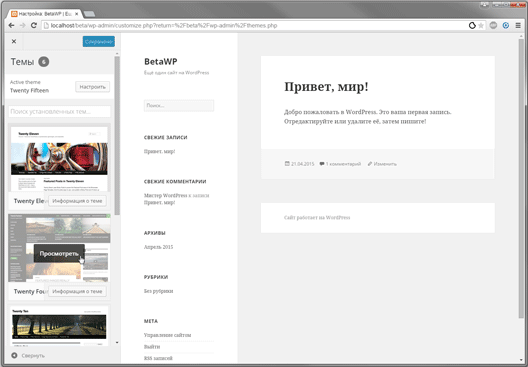Open Информация о теме for Twenty Fourteen
The height and width of the screenshot is (367, 528).
click(77, 291)
